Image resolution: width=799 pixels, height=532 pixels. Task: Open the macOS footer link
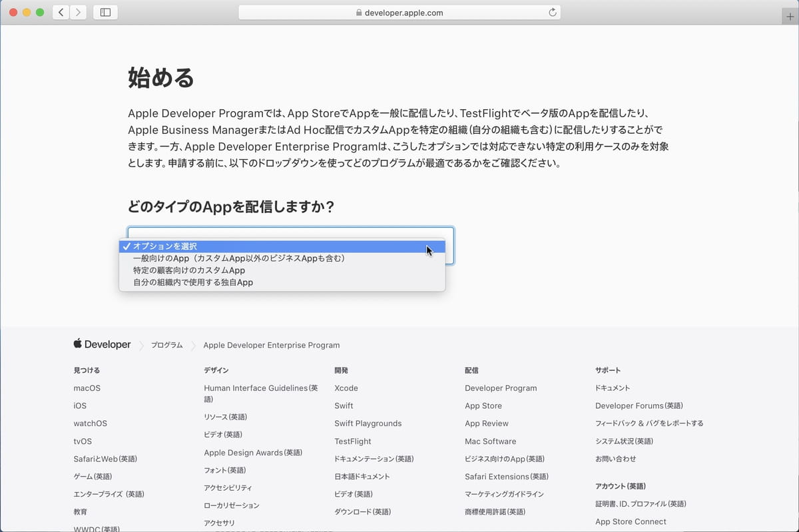click(x=87, y=388)
